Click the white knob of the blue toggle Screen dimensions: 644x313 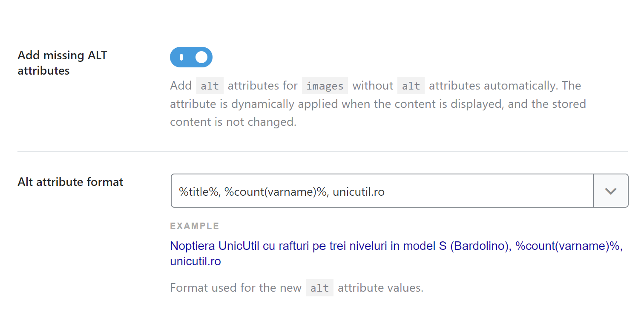(201, 57)
